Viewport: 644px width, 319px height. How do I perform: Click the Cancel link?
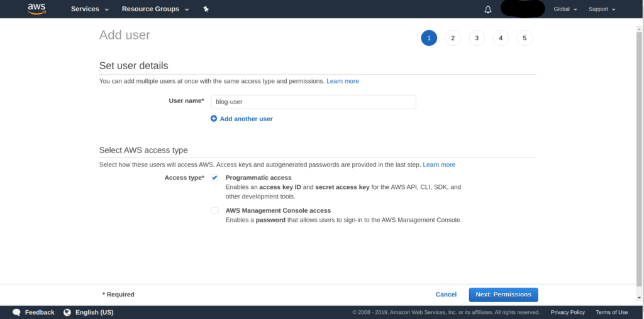point(446,295)
